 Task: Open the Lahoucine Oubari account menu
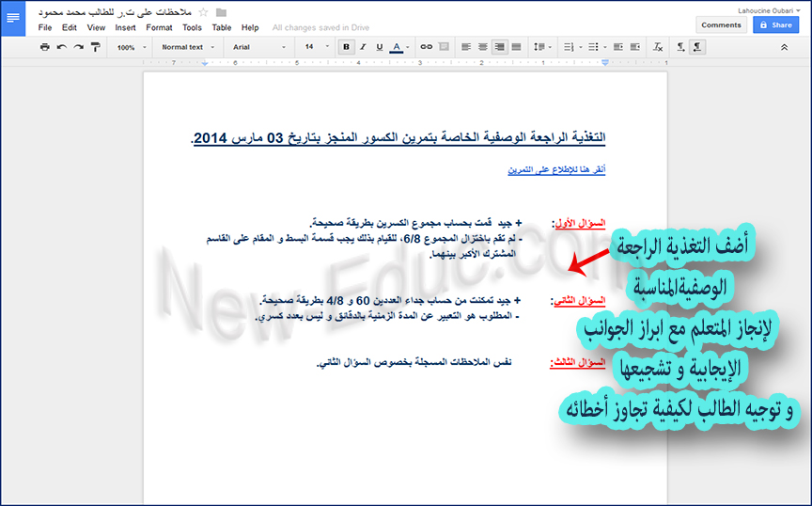pyautogui.click(x=769, y=10)
